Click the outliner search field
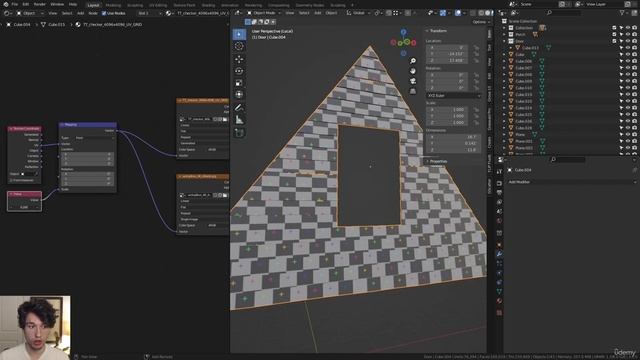This screenshot has width=640, height=360. [x=563, y=13]
